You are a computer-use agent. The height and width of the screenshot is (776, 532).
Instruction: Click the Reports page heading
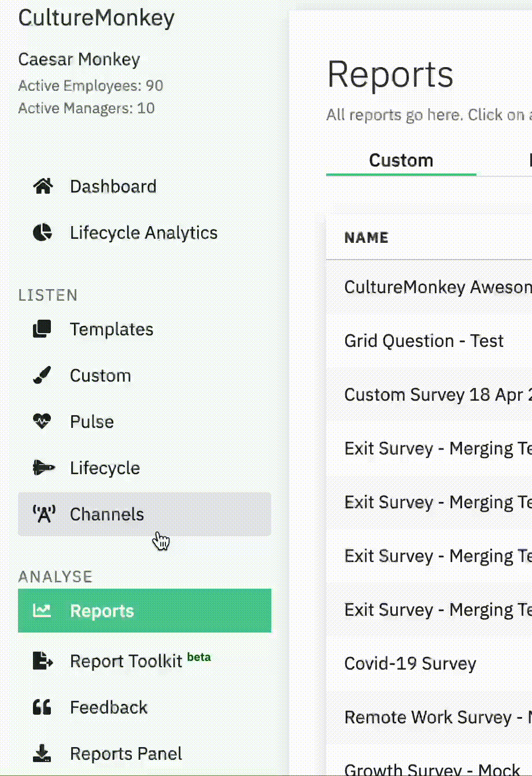(x=390, y=75)
